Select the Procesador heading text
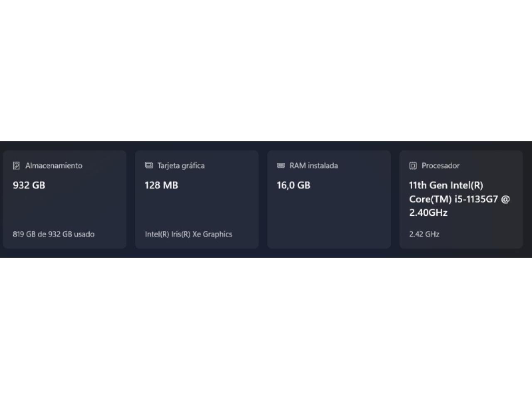This screenshot has width=532, height=399. [441, 165]
